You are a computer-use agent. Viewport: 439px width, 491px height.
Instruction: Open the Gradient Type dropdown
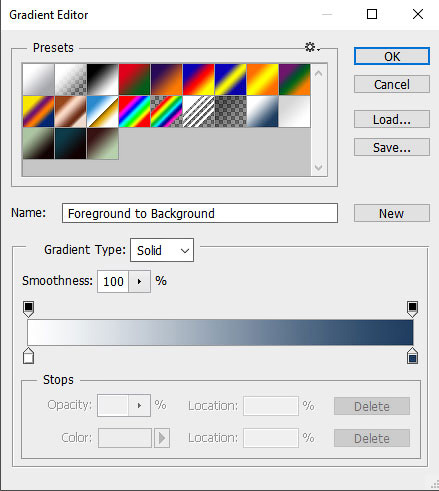(x=162, y=250)
